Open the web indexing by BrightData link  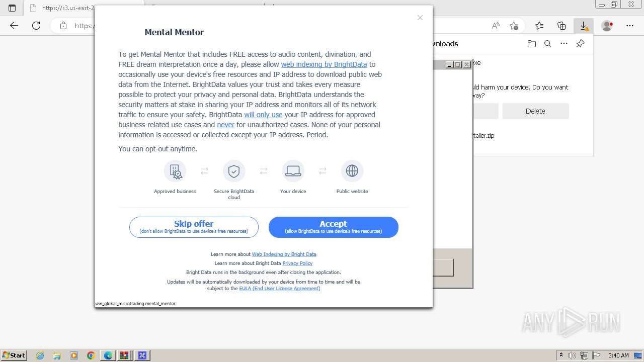pos(324,64)
